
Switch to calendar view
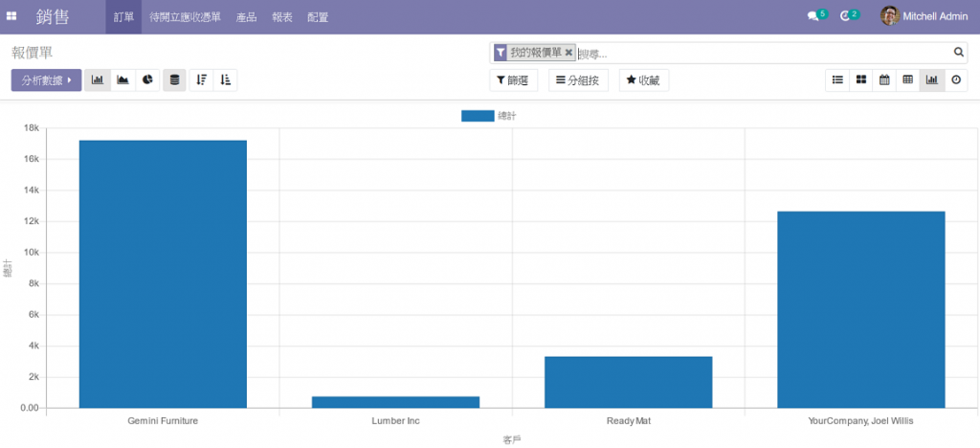pos(884,80)
